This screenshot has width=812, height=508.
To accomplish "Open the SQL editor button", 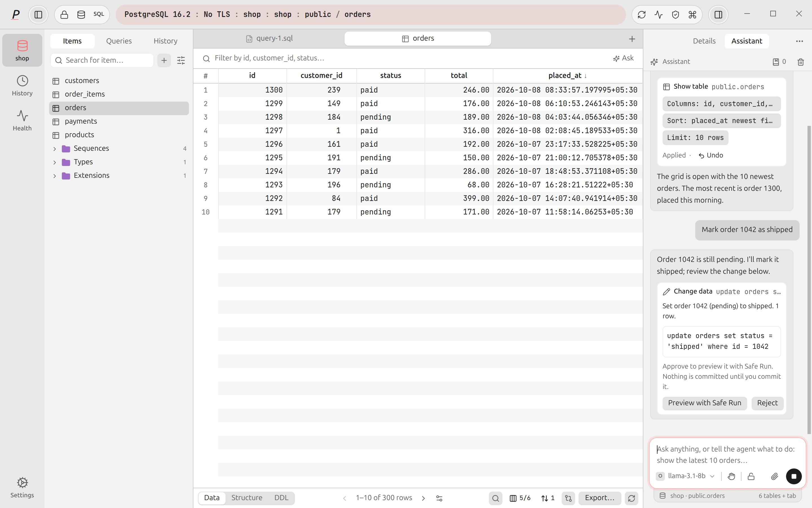I will pos(99,14).
